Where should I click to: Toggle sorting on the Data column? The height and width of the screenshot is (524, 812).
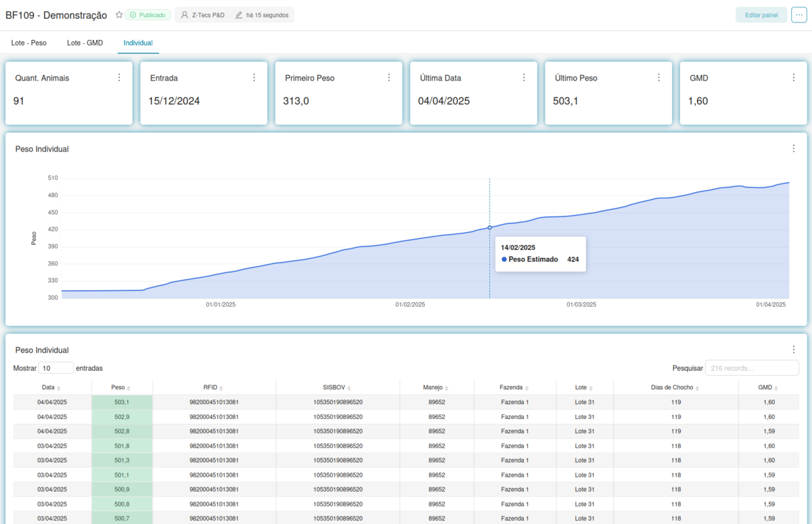tap(50, 387)
